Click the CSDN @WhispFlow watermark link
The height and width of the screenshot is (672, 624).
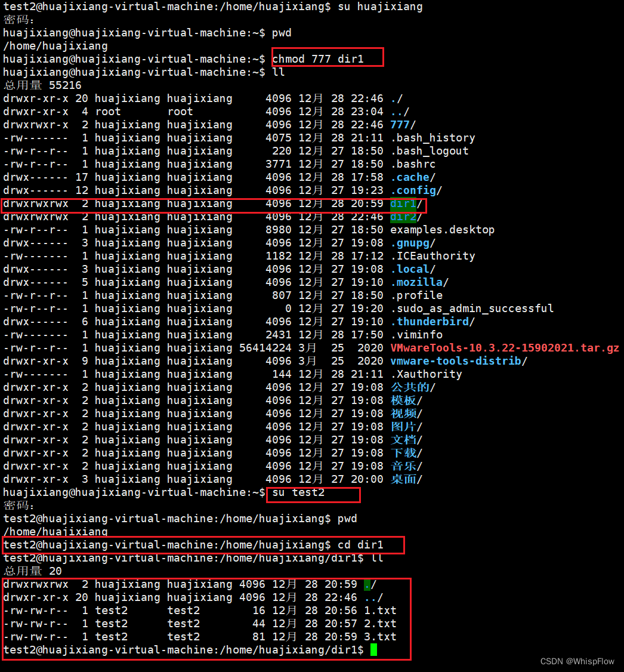576,661
